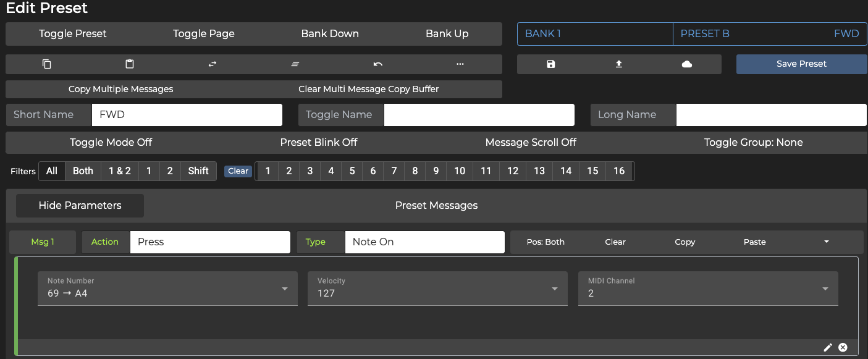Toggle the Toggle Mode Off button
The width and height of the screenshot is (868, 359).
coord(111,143)
